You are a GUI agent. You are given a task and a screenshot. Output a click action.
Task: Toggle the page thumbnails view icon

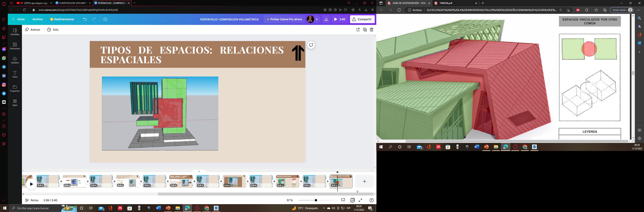coord(343,200)
